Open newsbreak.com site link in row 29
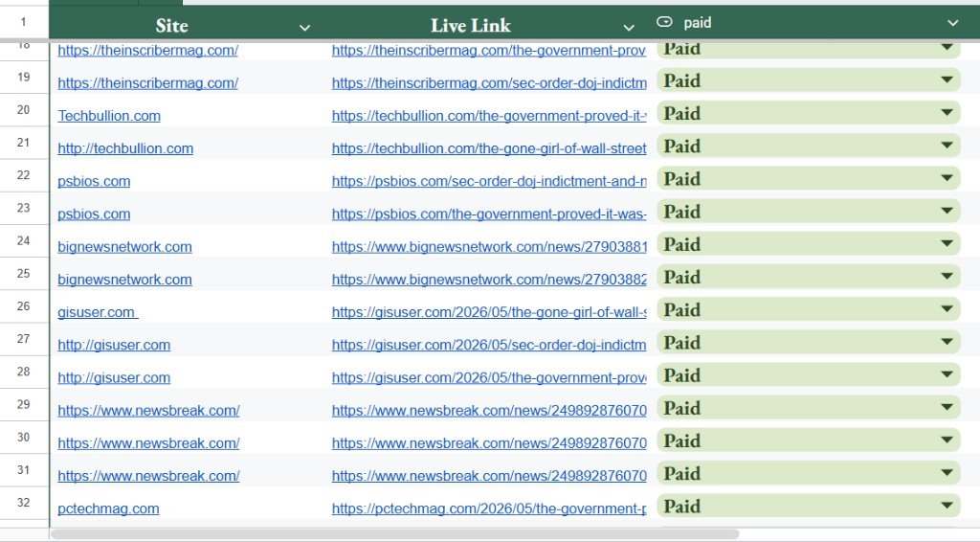The height and width of the screenshot is (542, 980). [148, 410]
